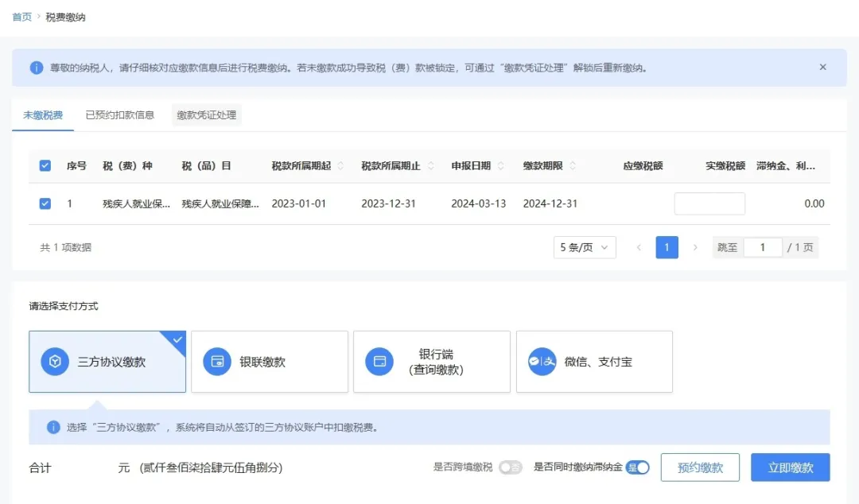
Task: Choose the 银联缴款 payment icon
Action: (x=217, y=361)
